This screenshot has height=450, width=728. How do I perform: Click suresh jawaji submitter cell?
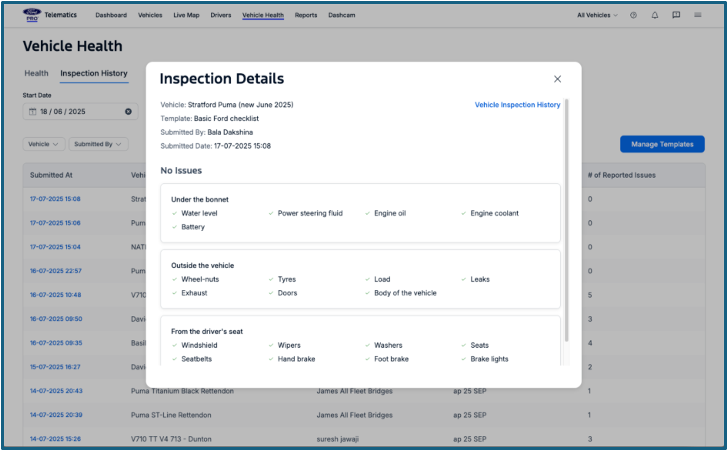click(x=338, y=439)
